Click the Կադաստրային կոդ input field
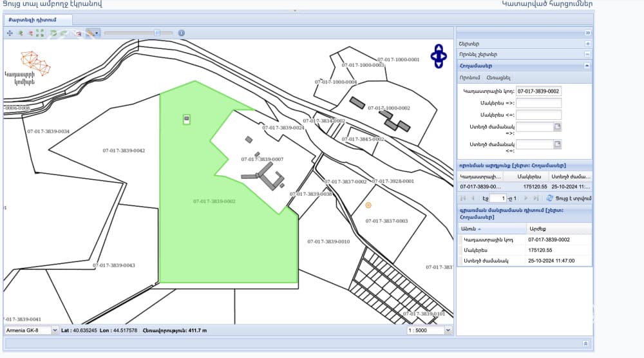Viewport: 644px width, 358px height. pos(538,91)
